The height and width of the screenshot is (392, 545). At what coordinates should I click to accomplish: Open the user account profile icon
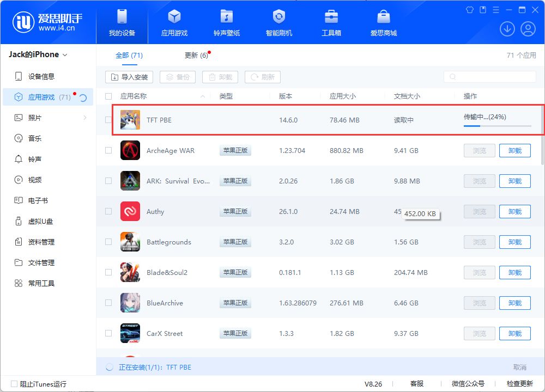point(528,29)
